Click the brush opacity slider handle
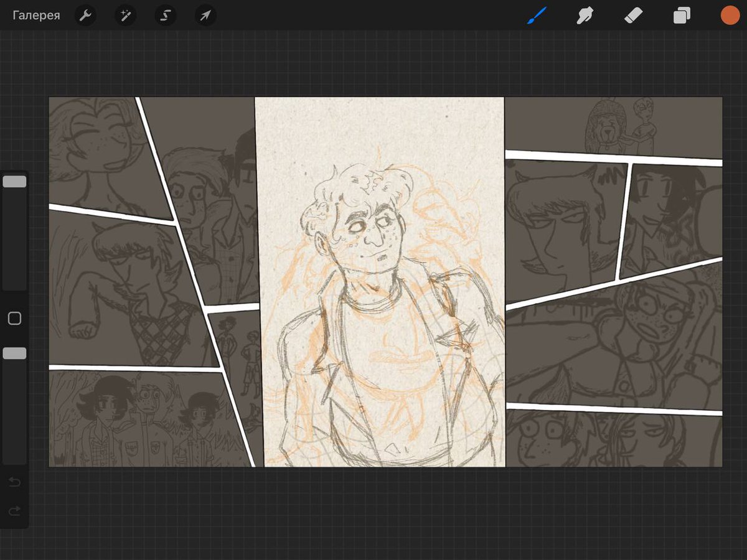This screenshot has width=747, height=560. tap(14, 353)
